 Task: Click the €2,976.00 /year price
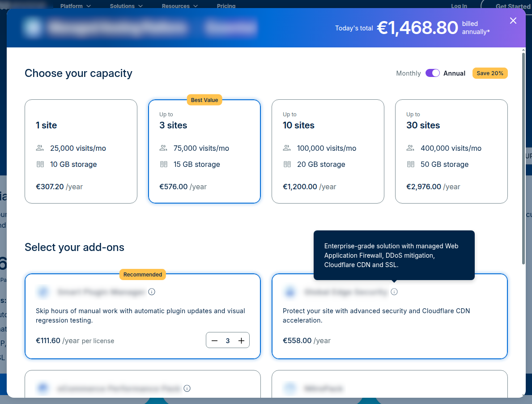click(433, 187)
